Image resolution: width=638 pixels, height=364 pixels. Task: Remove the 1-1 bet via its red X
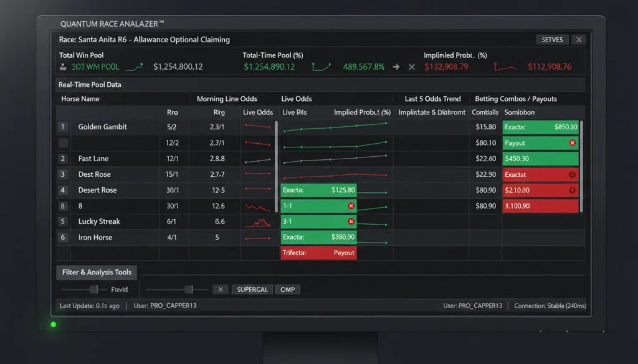coord(351,206)
